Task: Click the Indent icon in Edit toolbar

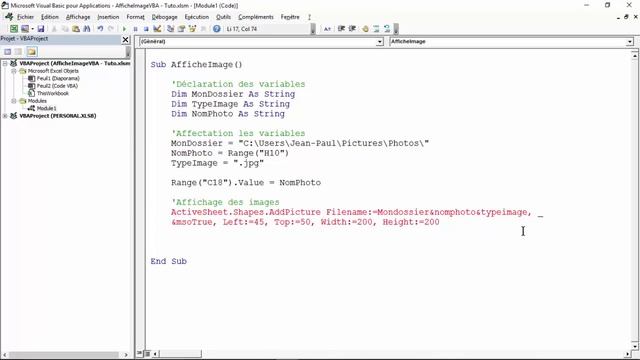Action: pos(341,29)
